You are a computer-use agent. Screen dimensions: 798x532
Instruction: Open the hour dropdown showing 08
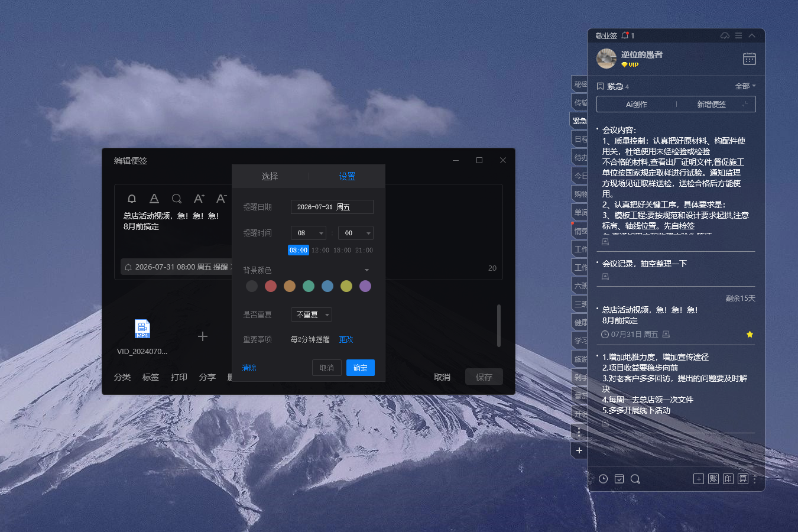click(309, 233)
